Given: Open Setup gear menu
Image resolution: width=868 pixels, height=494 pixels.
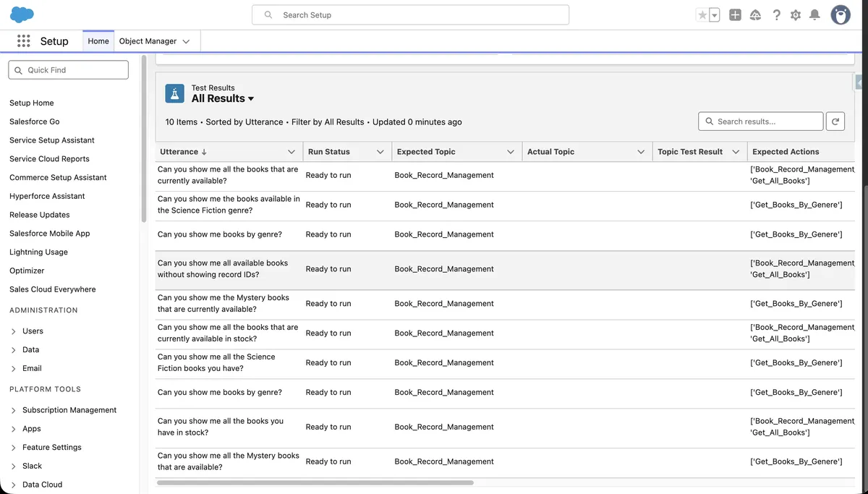Looking at the screenshot, I should point(796,14).
